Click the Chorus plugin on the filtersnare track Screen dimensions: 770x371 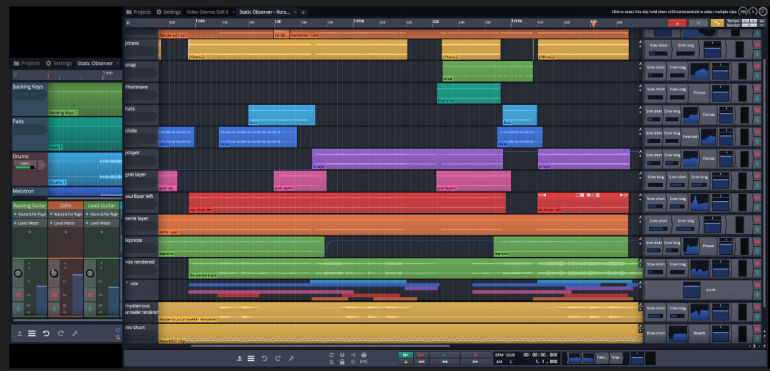[x=699, y=92]
